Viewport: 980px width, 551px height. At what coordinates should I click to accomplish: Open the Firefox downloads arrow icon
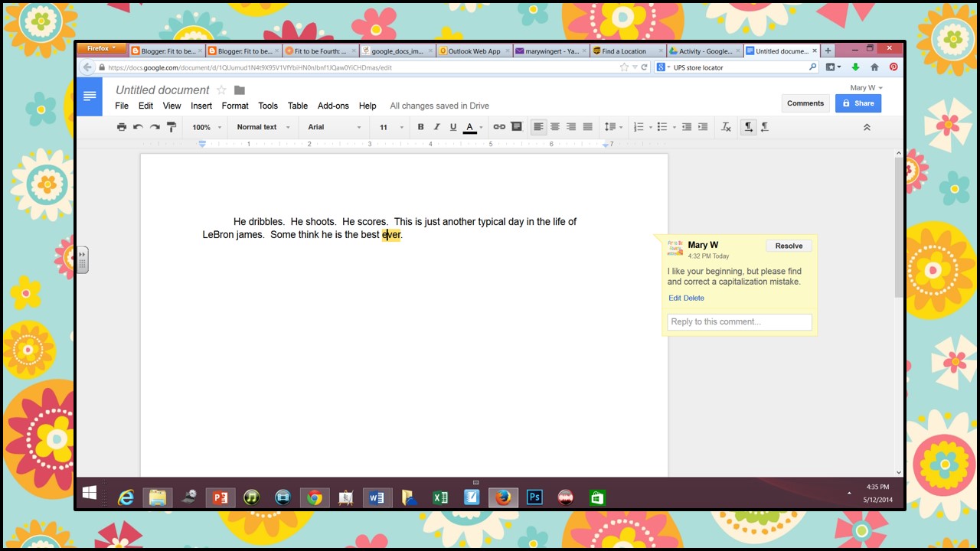click(856, 67)
